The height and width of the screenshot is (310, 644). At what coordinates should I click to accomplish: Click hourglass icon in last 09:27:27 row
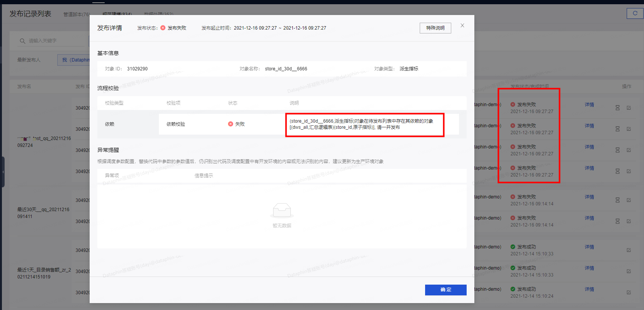617,172
